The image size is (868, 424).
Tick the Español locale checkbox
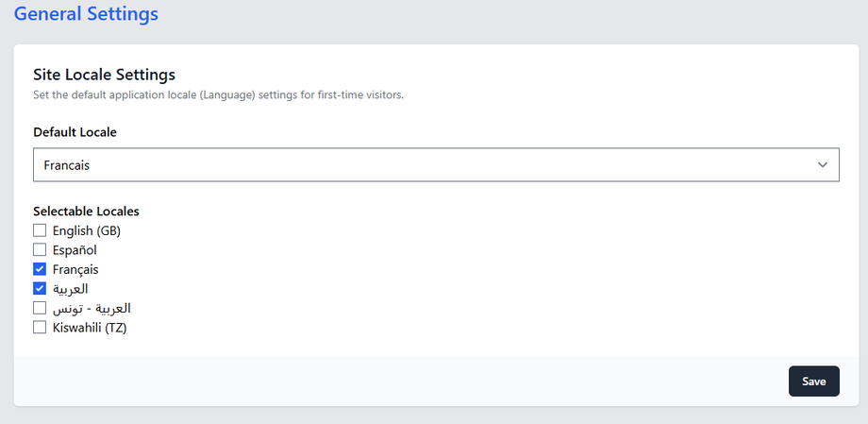(x=40, y=250)
